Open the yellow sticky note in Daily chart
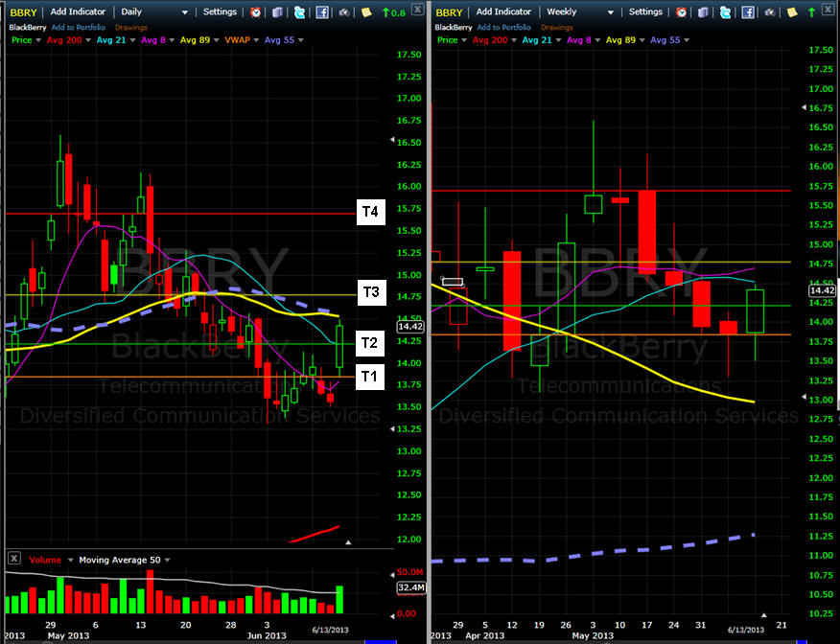 pyautogui.click(x=365, y=12)
